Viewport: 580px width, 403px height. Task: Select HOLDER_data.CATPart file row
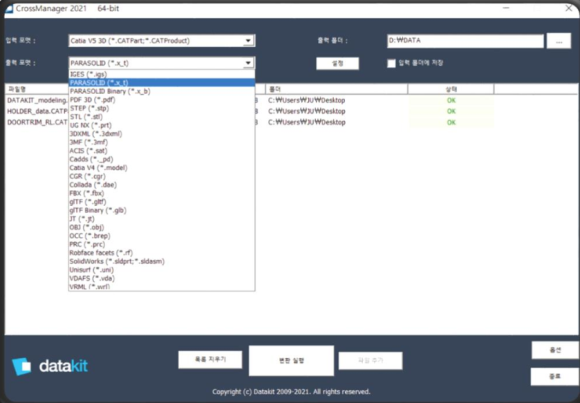pyautogui.click(x=37, y=111)
